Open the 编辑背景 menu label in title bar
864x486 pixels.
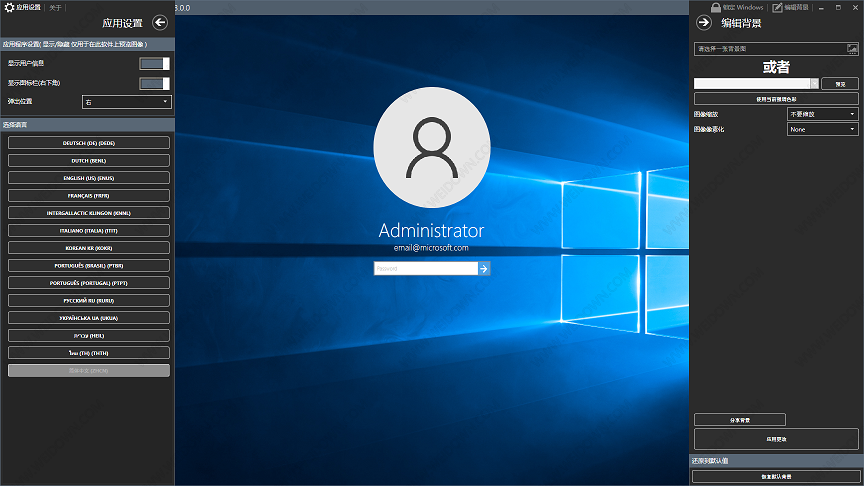click(796, 8)
